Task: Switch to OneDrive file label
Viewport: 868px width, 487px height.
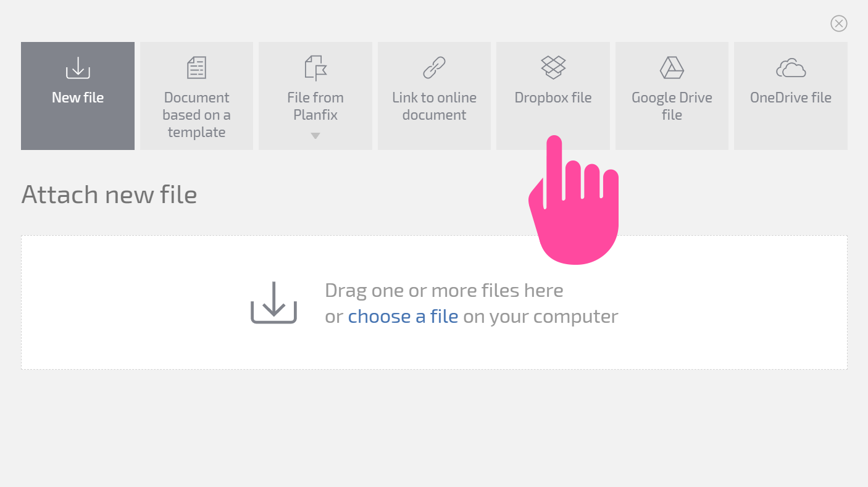Action: click(x=791, y=98)
